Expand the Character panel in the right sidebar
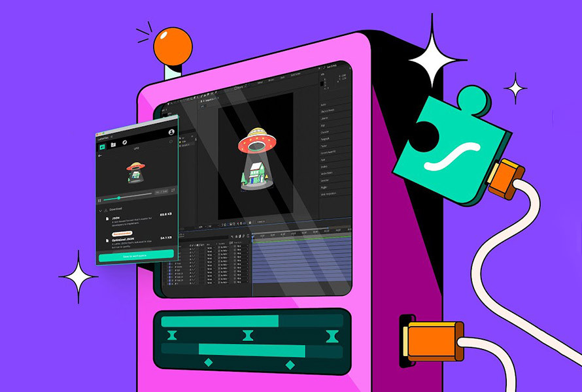The width and height of the screenshot is (582, 392). point(326,132)
